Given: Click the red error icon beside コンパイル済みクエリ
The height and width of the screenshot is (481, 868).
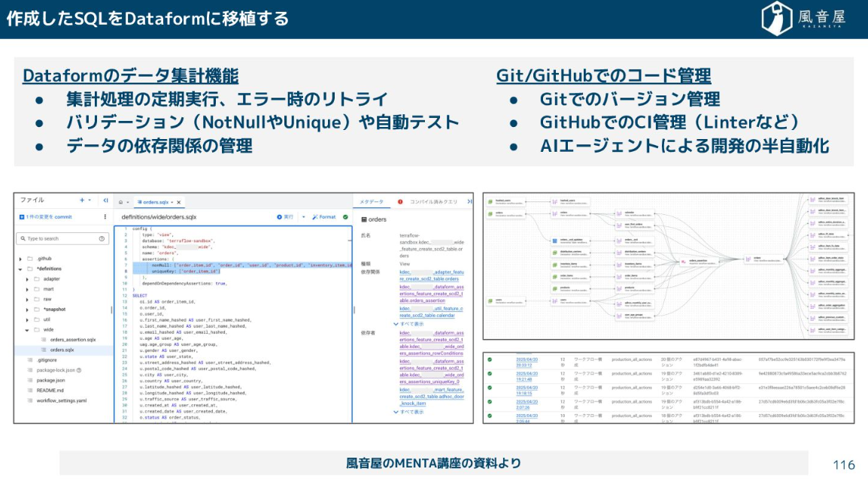Looking at the screenshot, I should 400,201.
